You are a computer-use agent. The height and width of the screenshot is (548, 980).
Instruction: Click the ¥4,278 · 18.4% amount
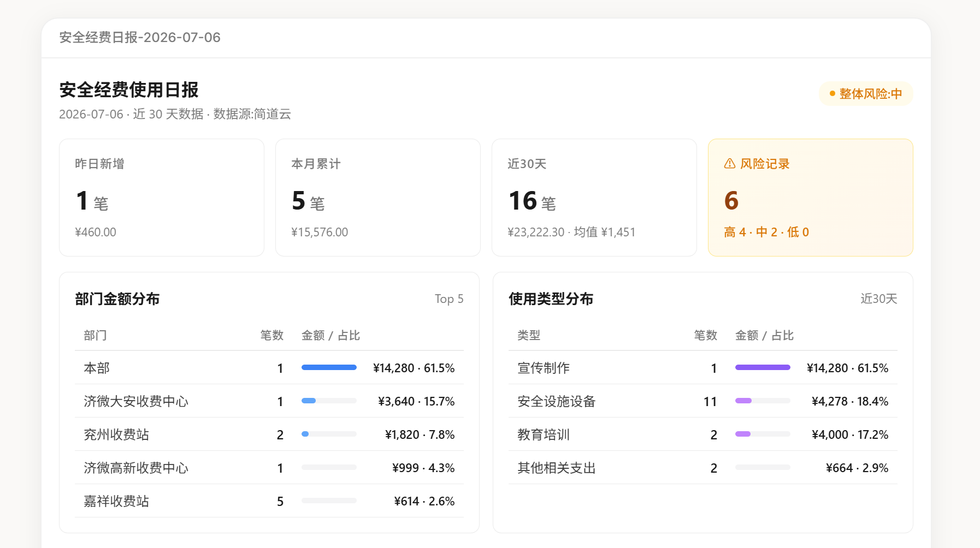(850, 401)
